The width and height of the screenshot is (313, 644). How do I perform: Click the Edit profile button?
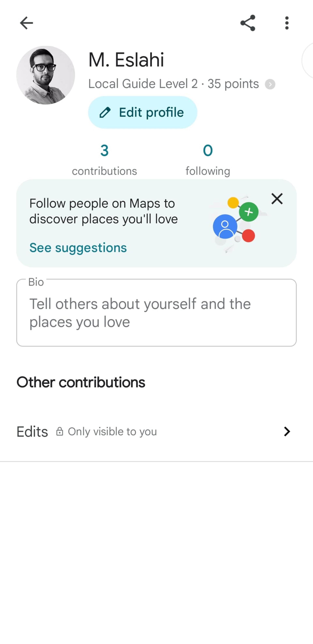(x=142, y=112)
